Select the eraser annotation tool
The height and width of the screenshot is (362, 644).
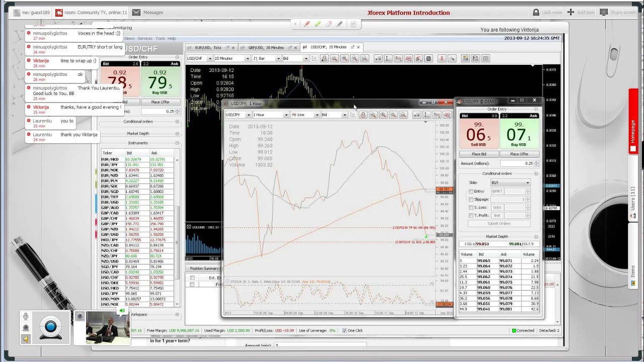click(329, 24)
